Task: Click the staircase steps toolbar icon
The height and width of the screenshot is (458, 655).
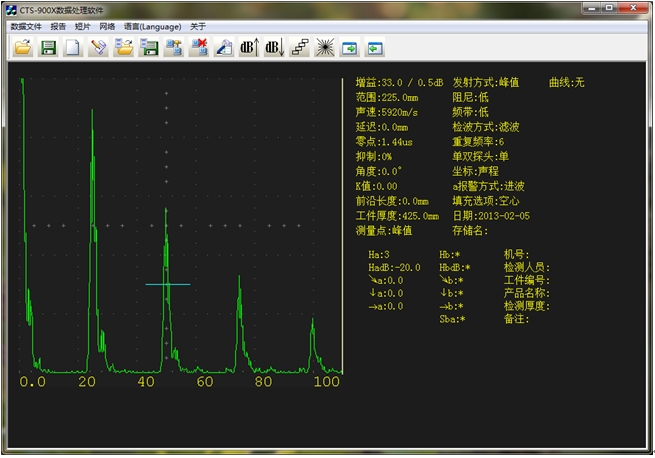Action: click(299, 47)
